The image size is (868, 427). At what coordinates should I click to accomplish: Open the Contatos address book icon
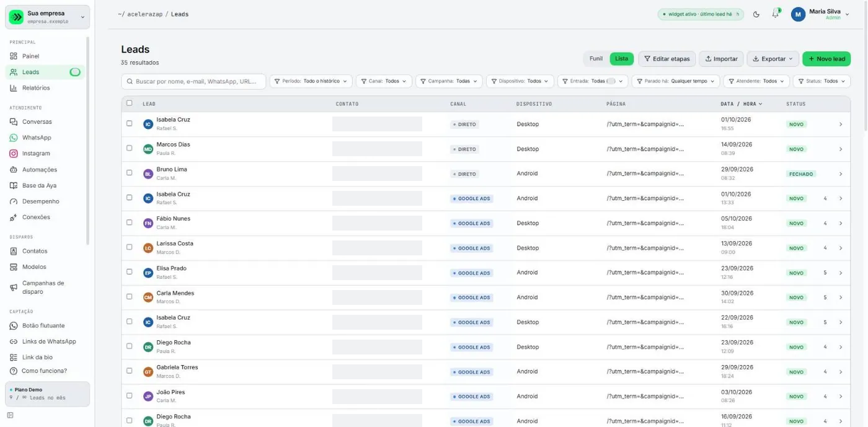click(14, 251)
